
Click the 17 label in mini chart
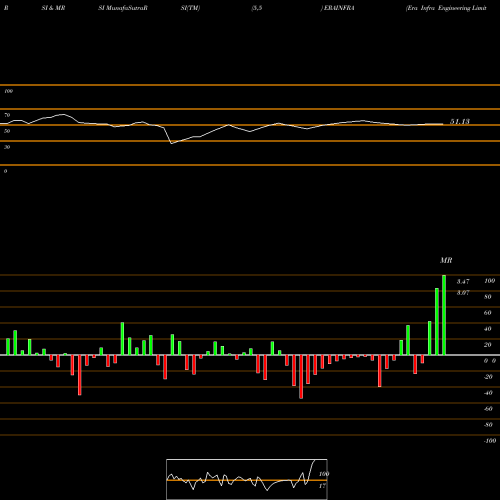[322, 486]
